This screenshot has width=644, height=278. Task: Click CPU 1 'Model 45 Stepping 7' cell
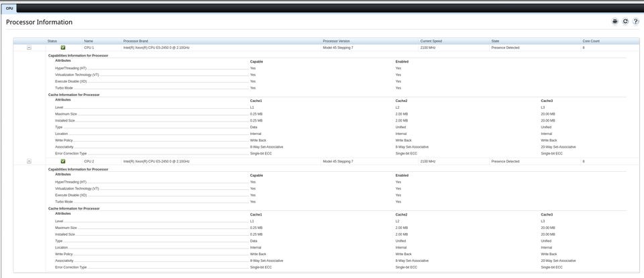[338, 48]
